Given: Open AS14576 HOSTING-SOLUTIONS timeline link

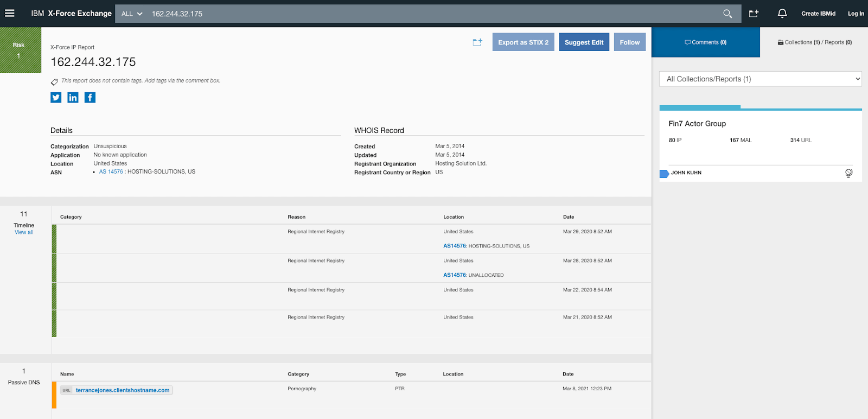Looking at the screenshot, I should 455,246.
